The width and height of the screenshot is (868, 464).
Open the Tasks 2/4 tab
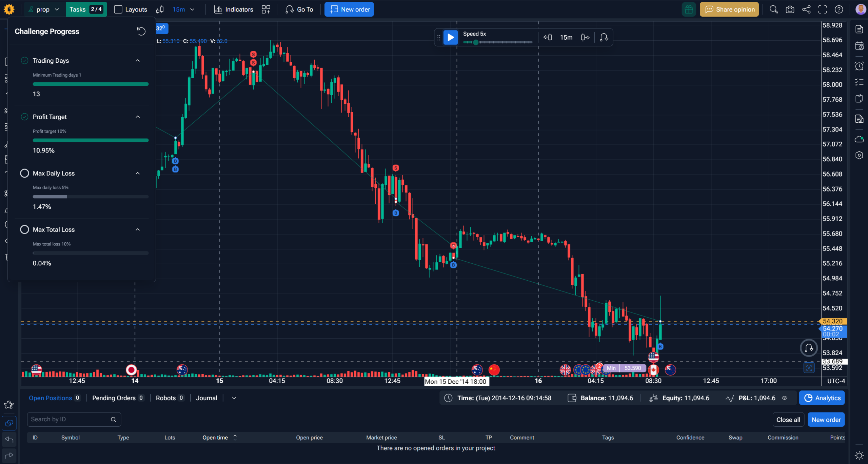point(86,9)
